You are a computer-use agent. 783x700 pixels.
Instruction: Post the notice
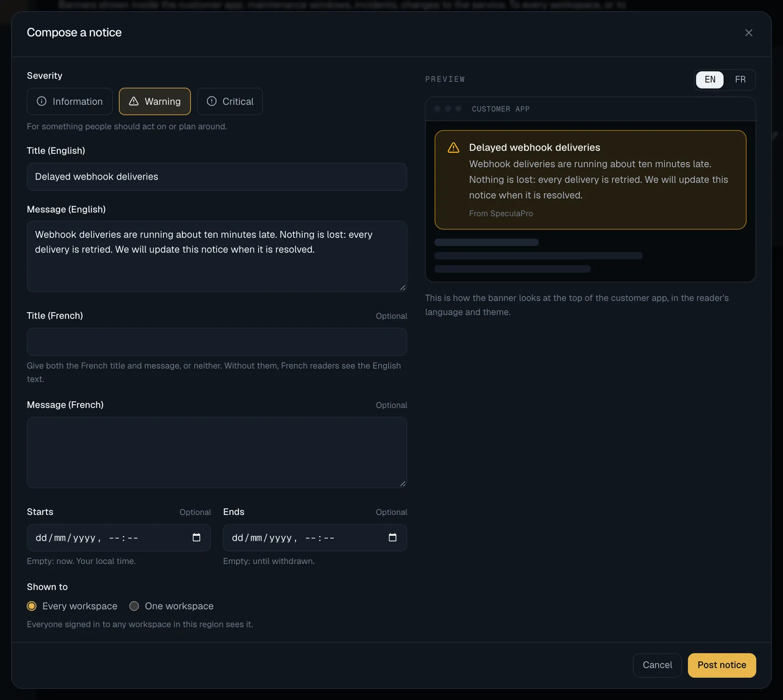coord(722,665)
